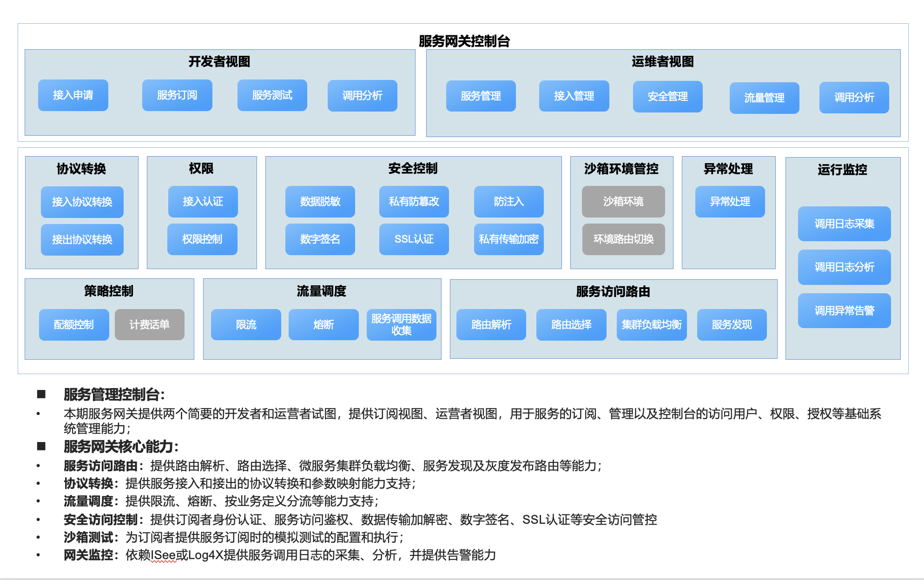Select the SSL认证 box

[x=414, y=239]
